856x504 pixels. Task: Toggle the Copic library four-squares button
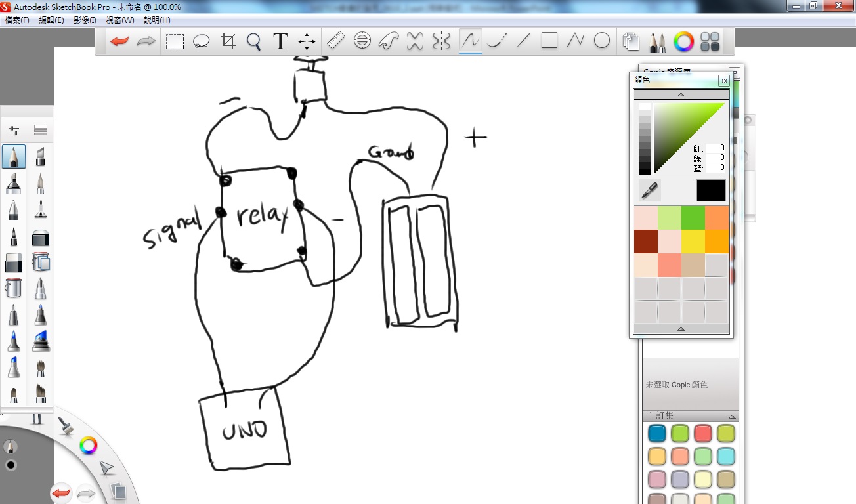[x=710, y=42]
